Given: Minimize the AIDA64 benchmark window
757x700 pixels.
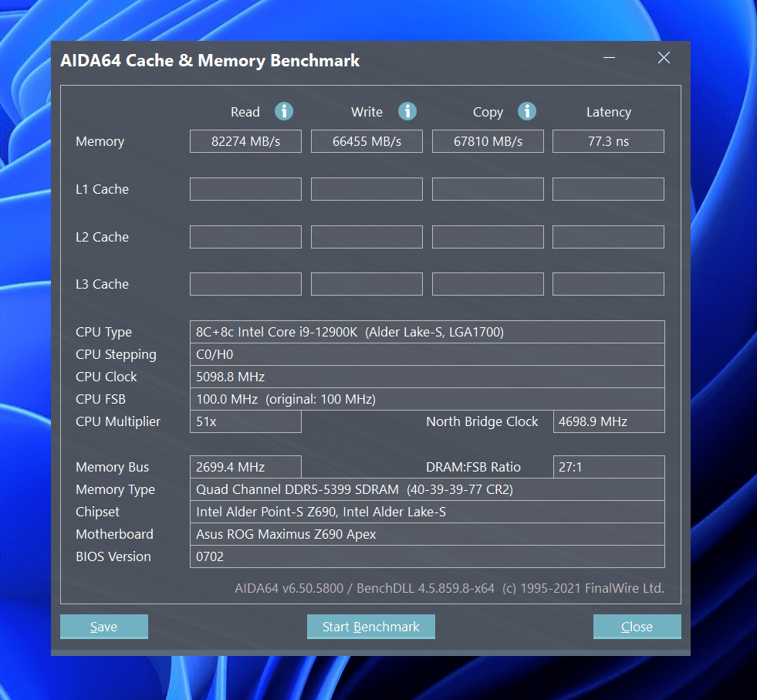Looking at the screenshot, I should tap(610, 57).
